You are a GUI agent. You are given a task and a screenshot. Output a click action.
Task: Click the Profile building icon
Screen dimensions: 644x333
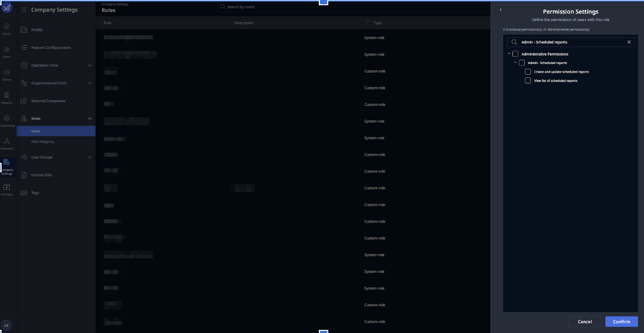point(24,30)
